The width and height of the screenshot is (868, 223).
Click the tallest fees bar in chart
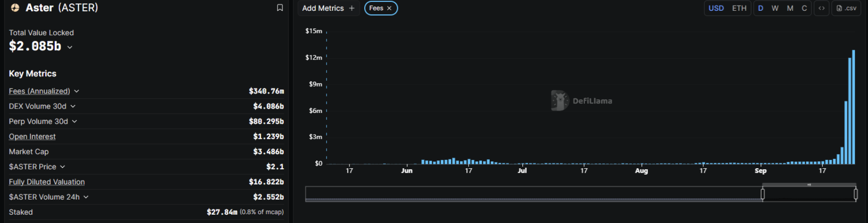pos(853,108)
